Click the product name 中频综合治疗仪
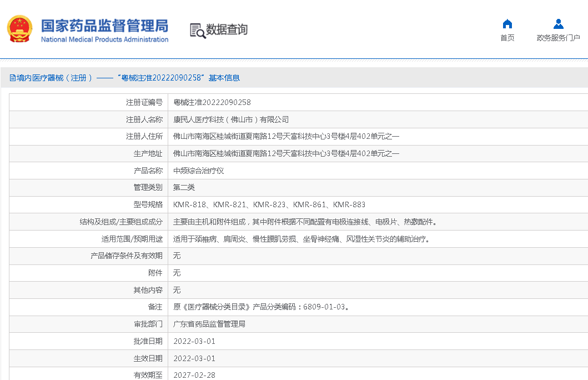 point(198,171)
